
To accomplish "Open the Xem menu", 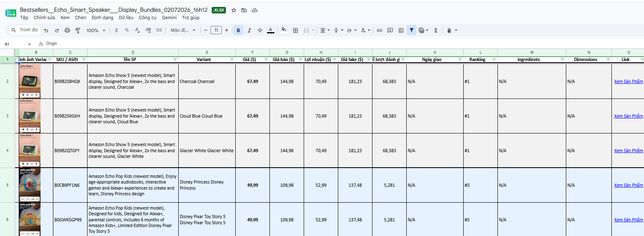I will point(65,17).
